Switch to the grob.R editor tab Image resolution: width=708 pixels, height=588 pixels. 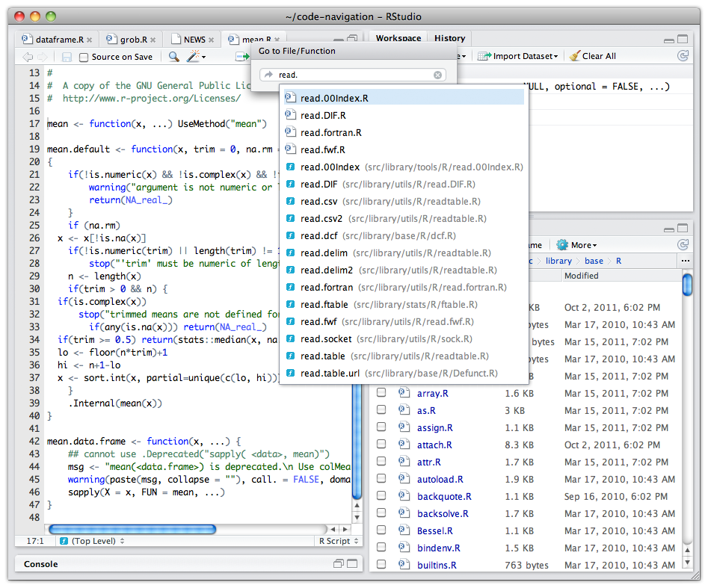(133, 40)
